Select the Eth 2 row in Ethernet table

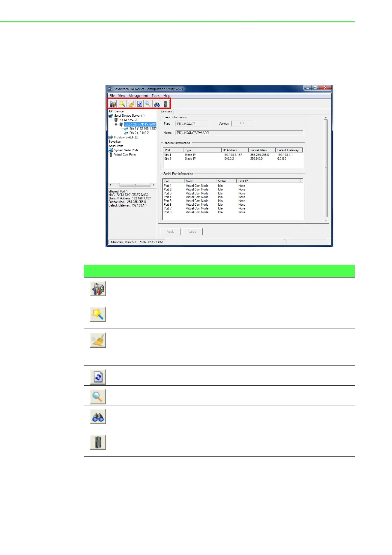pos(233,159)
